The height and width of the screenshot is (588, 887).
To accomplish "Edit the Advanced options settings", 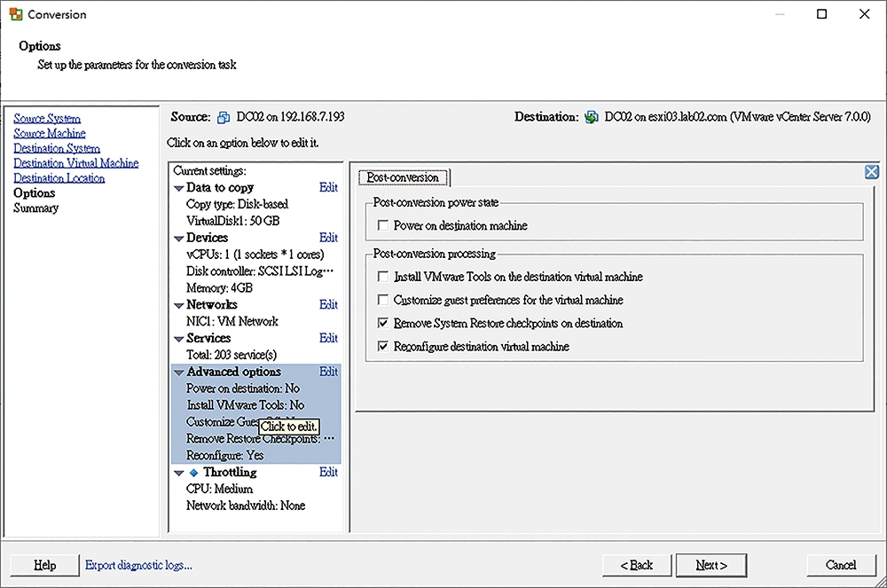I will 328,372.
